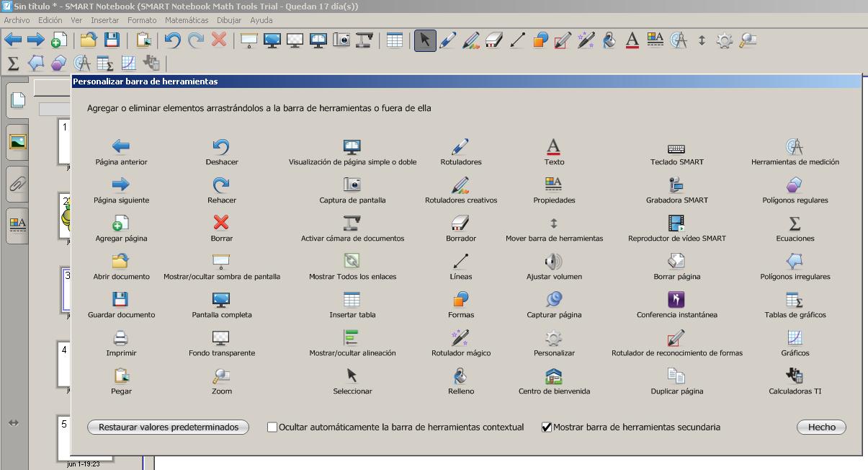
Task: Click the Save icon in main toolbar
Action: [112, 40]
